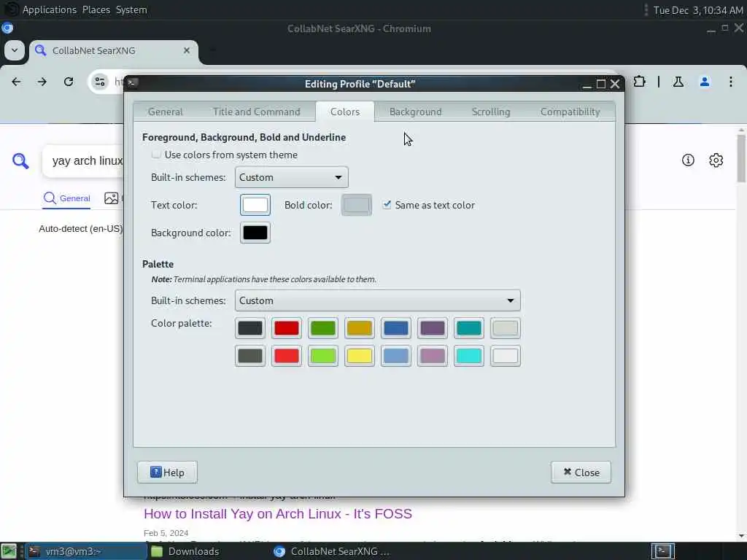Go back in Chromium browser
This screenshot has height=560, width=747.
[x=16, y=82]
